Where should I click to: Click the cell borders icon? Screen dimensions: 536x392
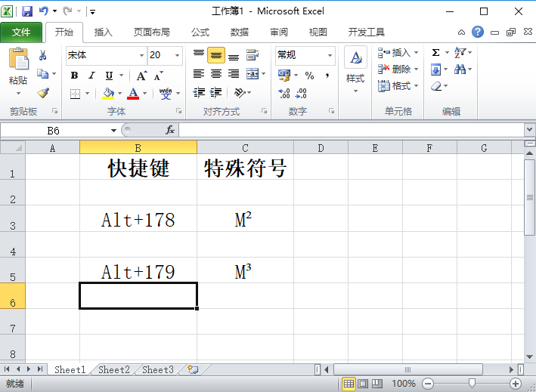coord(75,93)
